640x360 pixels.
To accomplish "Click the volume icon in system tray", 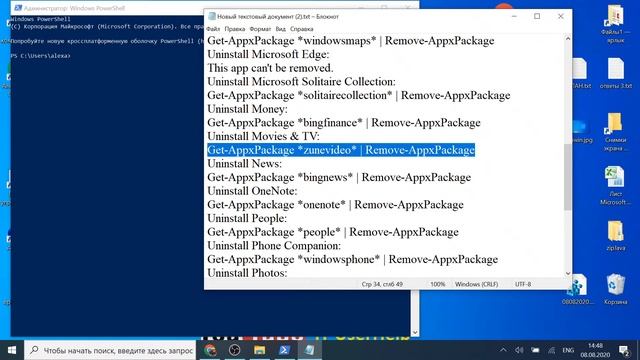I will click(519, 350).
